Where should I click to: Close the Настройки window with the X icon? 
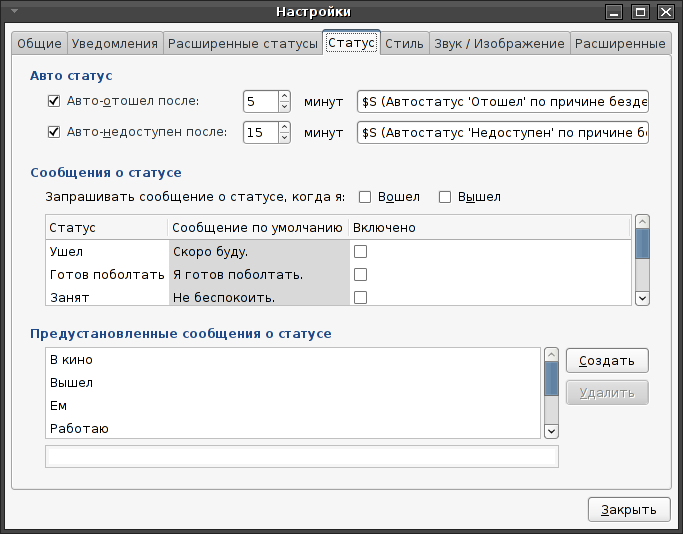pyautogui.click(x=666, y=12)
